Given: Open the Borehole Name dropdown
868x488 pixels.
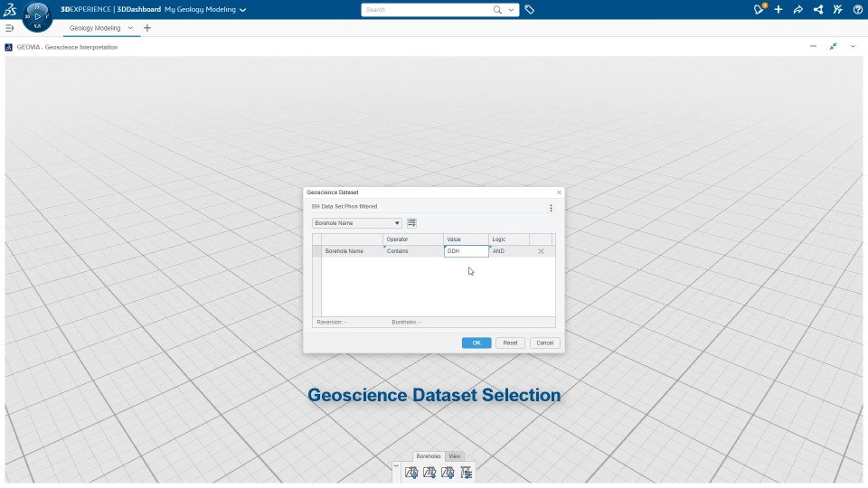Looking at the screenshot, I should click(x=356, y=223).
